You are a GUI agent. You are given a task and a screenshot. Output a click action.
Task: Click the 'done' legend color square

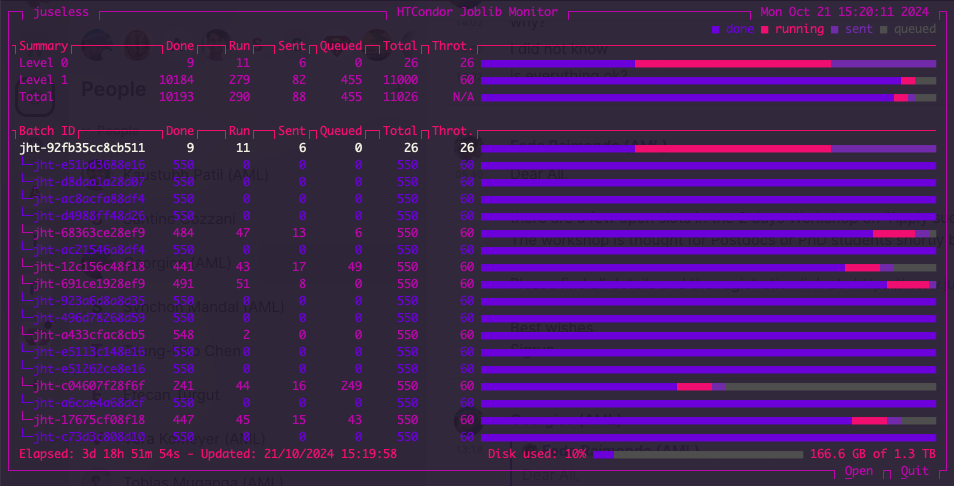click(716, 30)
